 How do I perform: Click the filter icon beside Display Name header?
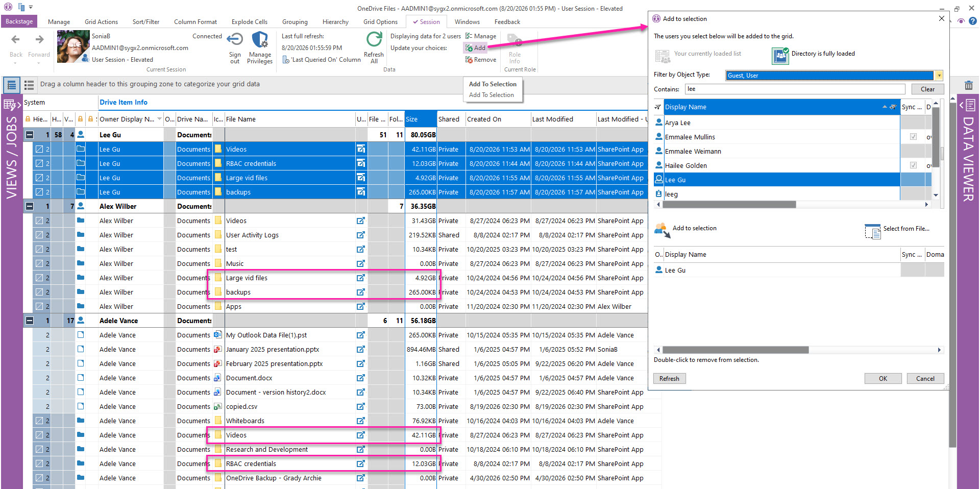(893, 107)
